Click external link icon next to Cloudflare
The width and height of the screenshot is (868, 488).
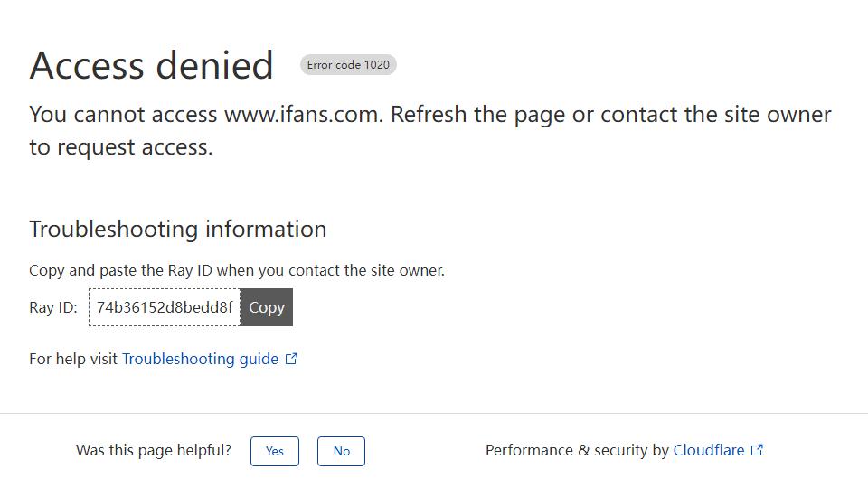tap(758, 450)
